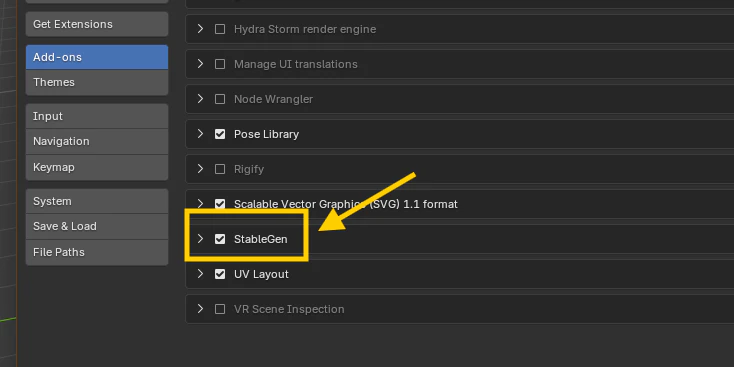Go to Navigation preferences
This screenshot has width=734, height=367.
tap(97, 141)
